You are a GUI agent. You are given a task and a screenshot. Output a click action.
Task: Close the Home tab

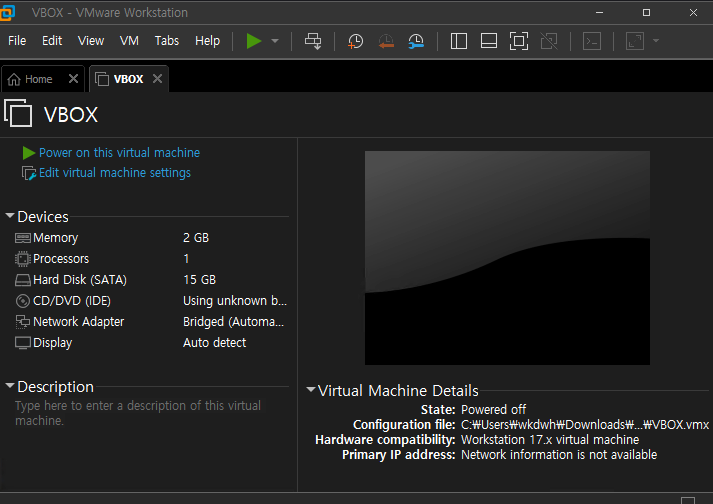tap(73, 79)
